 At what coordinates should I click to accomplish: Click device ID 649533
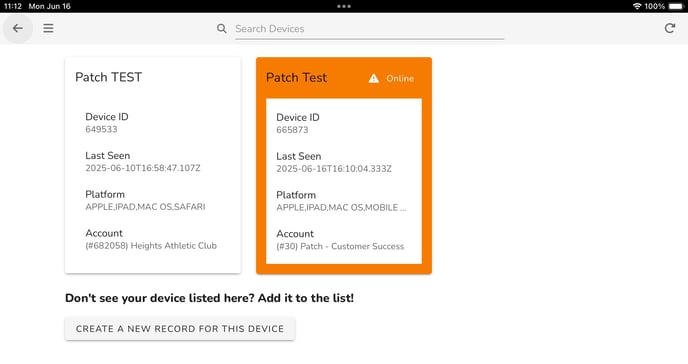(x=101, y=129)
